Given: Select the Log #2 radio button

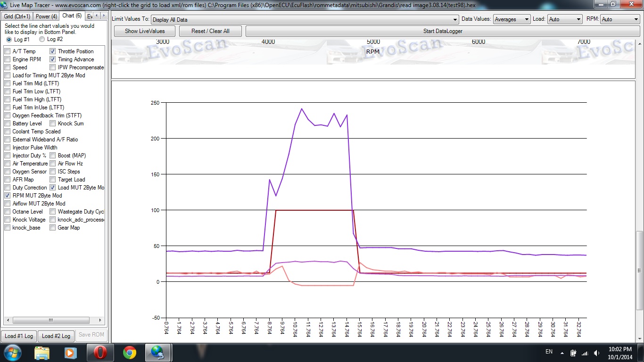Looking at the screenshot, I should coord(42,40).
